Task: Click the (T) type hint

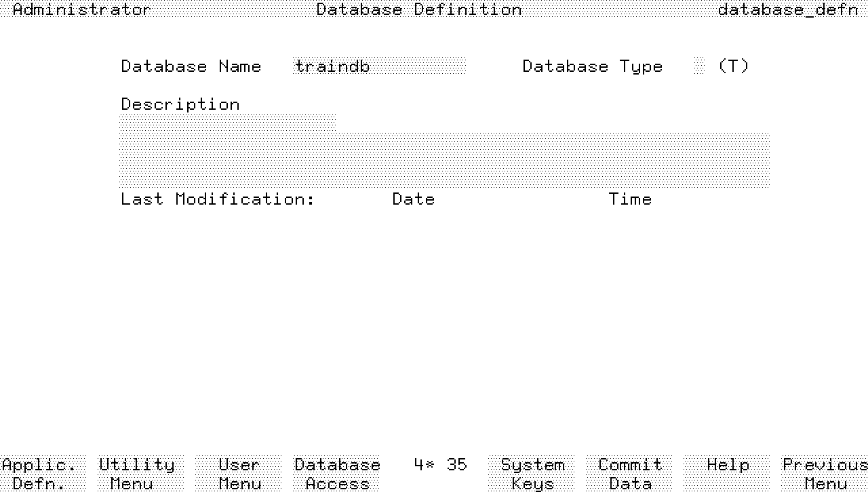Action: pyautogui.click(x=733, y=66)
